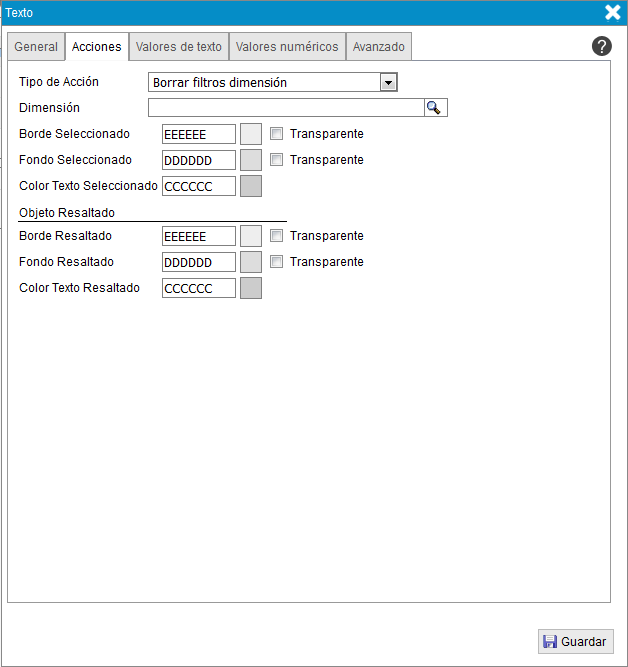Switch to the General tab
This screenshot has height=667, width=628.
point(36,47)
